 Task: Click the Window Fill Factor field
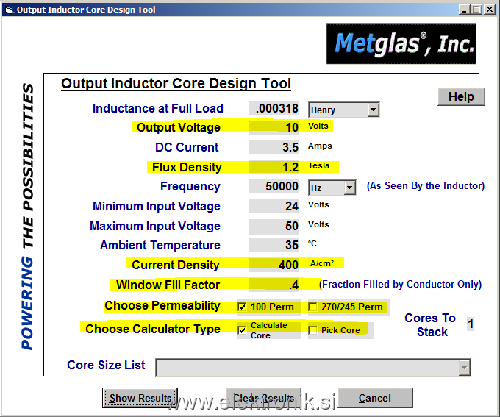click(274, 284)
